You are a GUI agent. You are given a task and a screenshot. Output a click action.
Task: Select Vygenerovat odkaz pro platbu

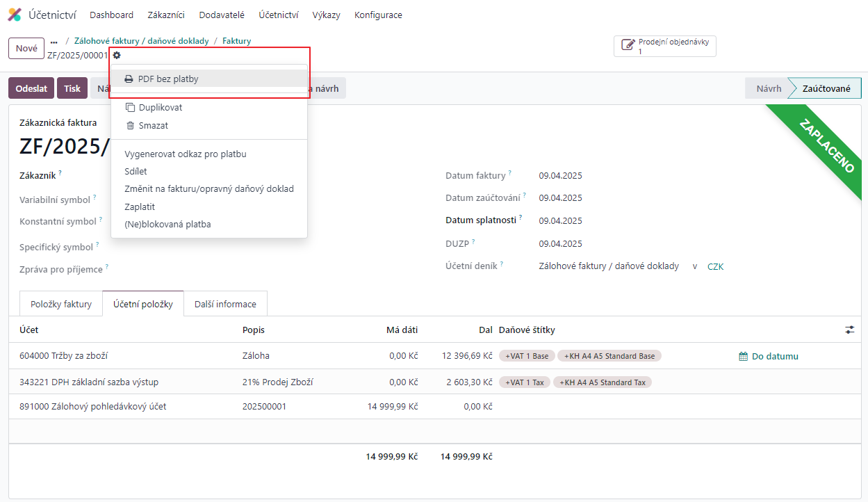tap(186, 154)
